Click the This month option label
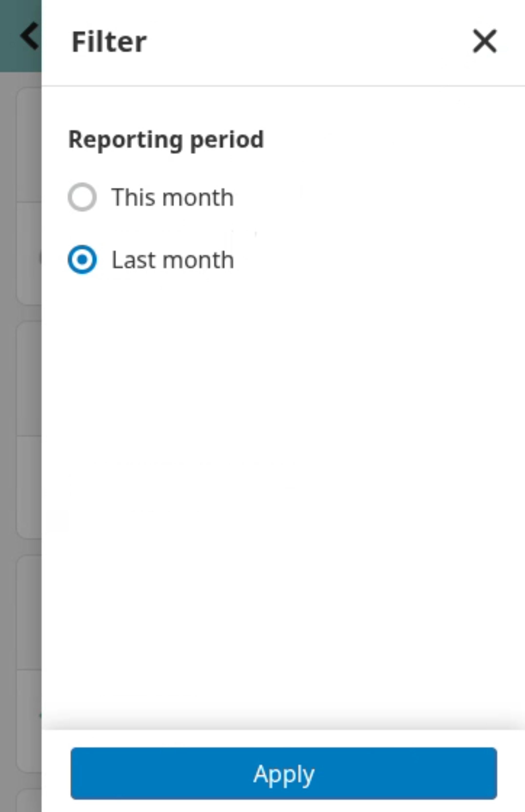This screenshot has height=812, width=525. coord(172,197)
